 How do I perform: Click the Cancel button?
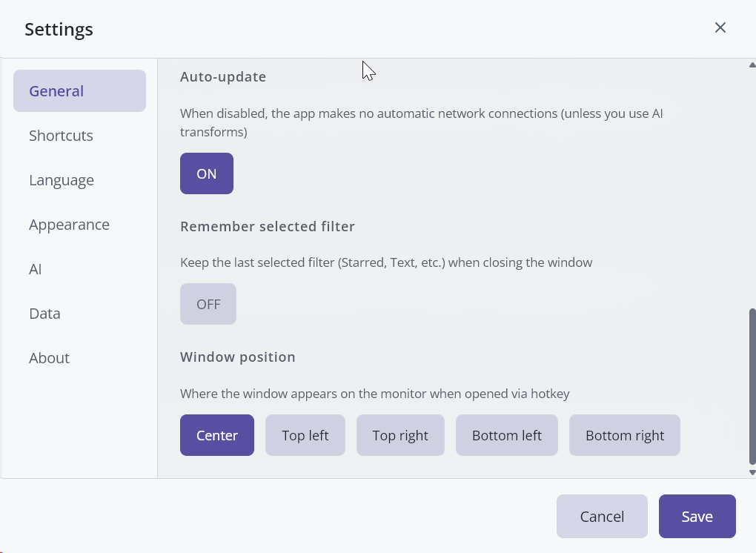coord(602,516)
